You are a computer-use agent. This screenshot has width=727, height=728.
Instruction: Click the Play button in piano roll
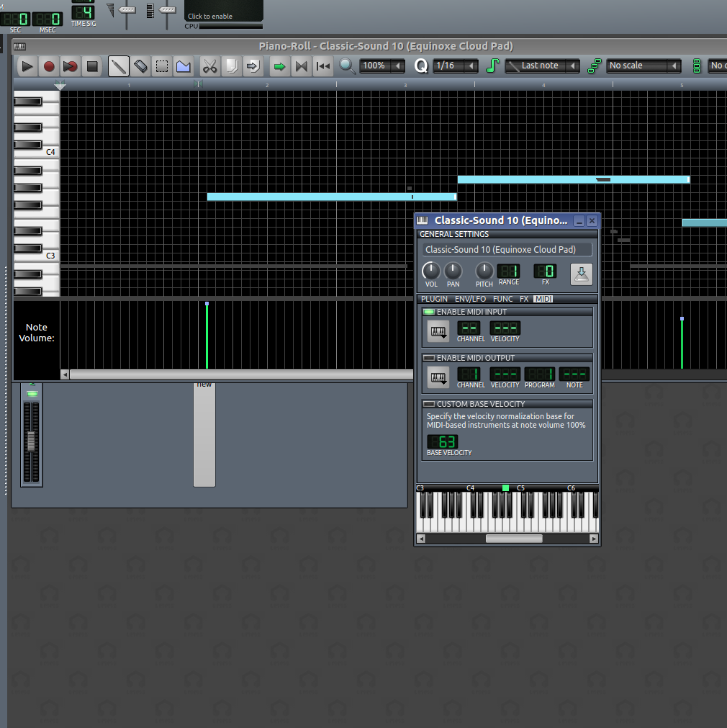pos(27,66)
